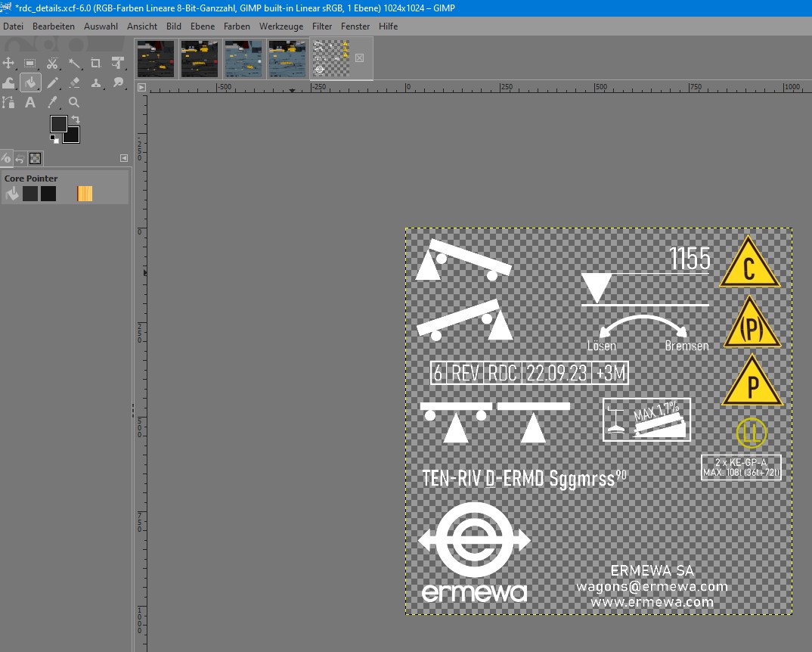Screen dimensions: 812x652
Task: Select the Move tool
Action: pos(9,64)
